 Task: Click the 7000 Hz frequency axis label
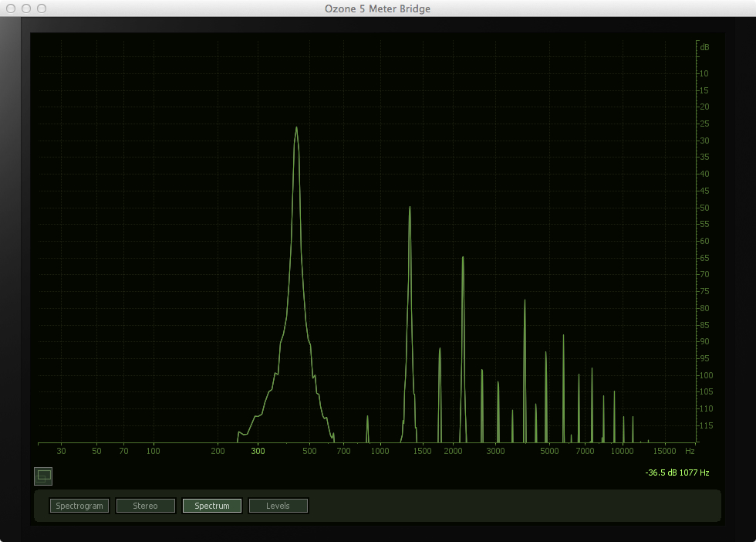(586, 451)
